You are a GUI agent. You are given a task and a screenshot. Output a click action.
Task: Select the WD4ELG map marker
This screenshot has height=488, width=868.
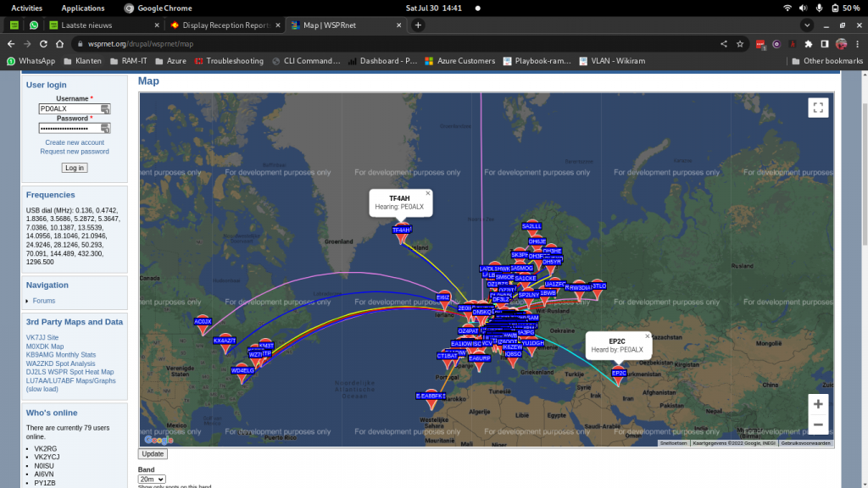(242, 374)
